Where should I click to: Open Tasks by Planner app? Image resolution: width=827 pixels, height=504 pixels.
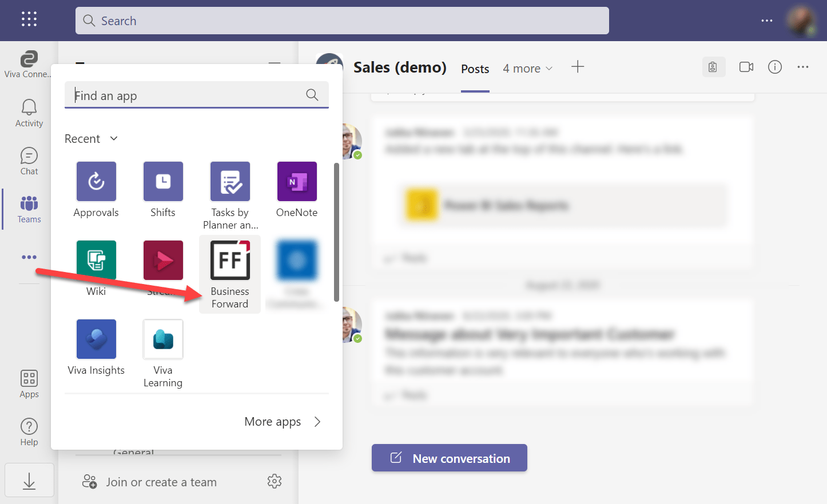click(230, 181)
